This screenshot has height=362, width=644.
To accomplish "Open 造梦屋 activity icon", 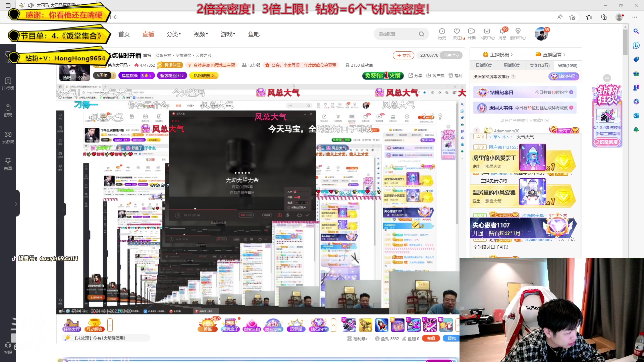I will pyautogui.click(x=296, y=325).
